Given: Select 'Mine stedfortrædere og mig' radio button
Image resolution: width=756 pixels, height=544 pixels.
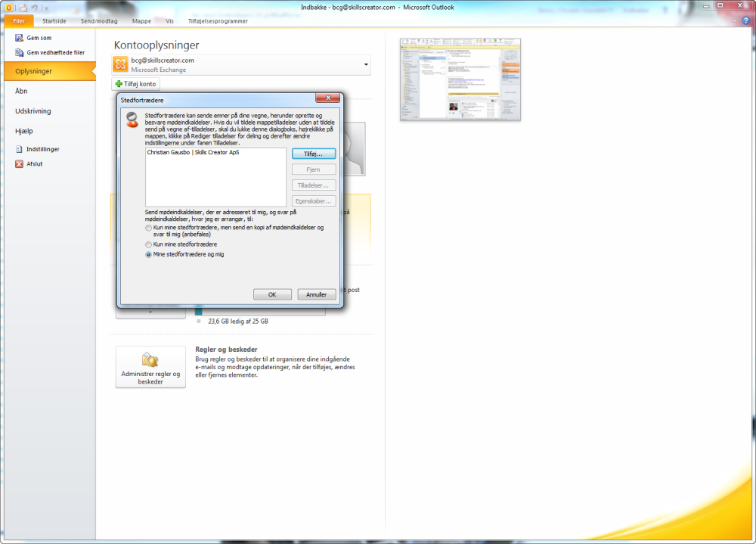Looking at the screenshot, I should pyautogui.click(x=148, y=254).
